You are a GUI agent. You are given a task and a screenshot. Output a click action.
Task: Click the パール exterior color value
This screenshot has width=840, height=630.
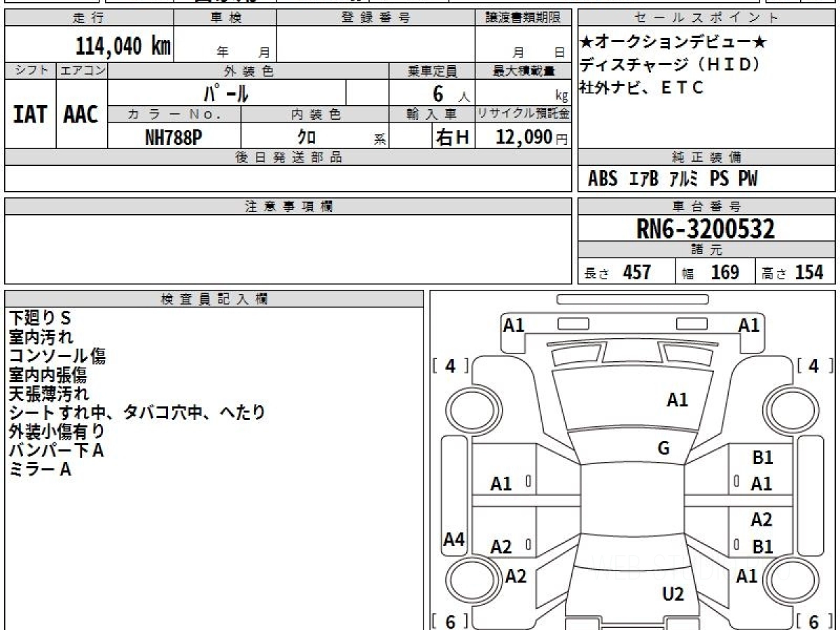[x=226, y=92]
